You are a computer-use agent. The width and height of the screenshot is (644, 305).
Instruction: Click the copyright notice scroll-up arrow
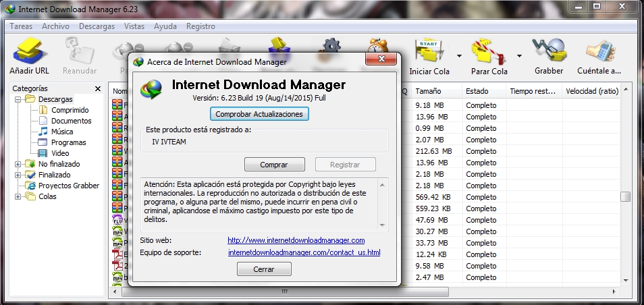(382, 185)
